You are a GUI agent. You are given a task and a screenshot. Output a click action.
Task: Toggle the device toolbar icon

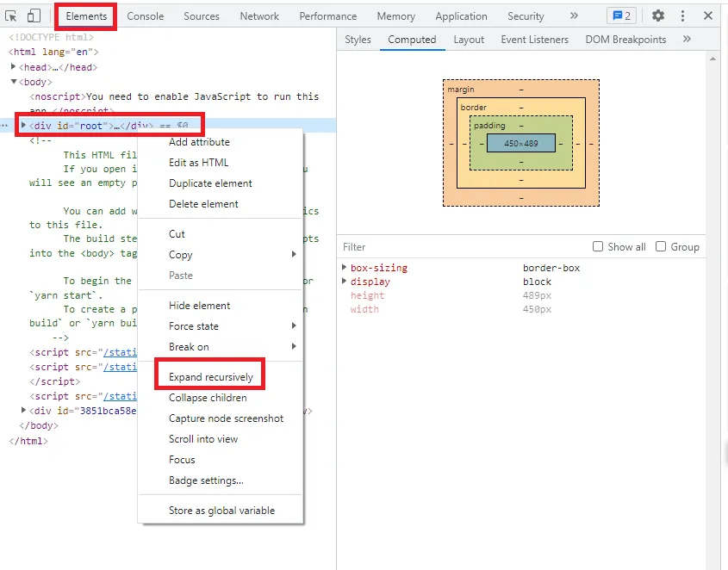click(34, 16)
